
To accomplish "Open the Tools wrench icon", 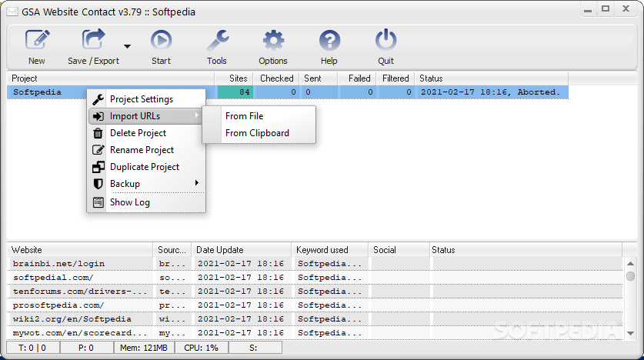I will point(217,40).
